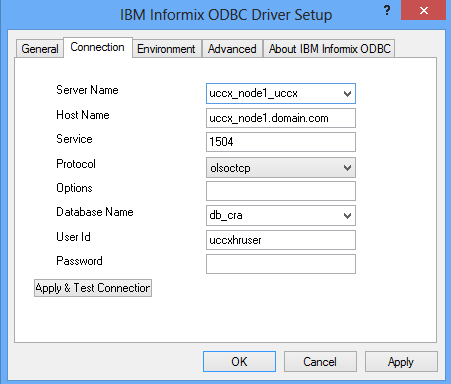The image size is (451, 384).
Task: Click the Service field showing 1504
Action: (281, 142)
